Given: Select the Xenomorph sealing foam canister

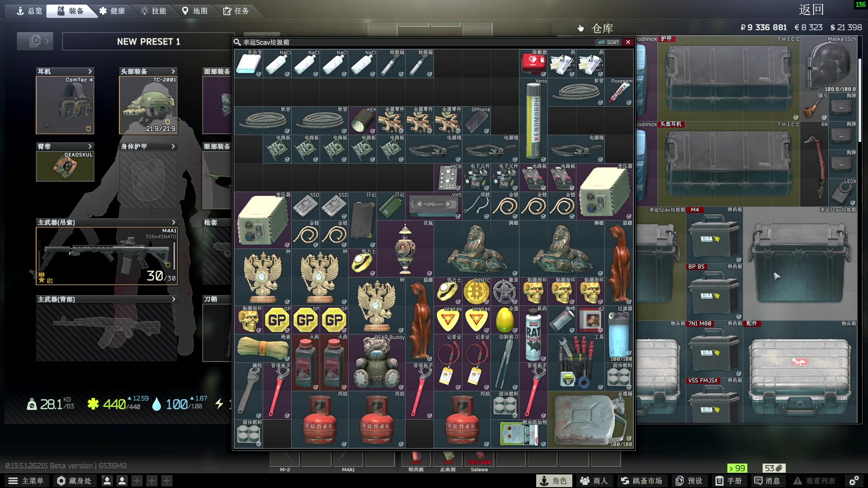Looking at the screenshot, I should [533, 120].
